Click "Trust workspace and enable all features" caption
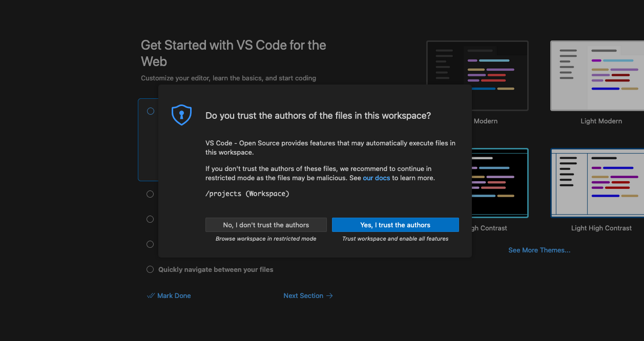Image resolution: width=644 pixels, height=341 pixels. tap(395, 239)
